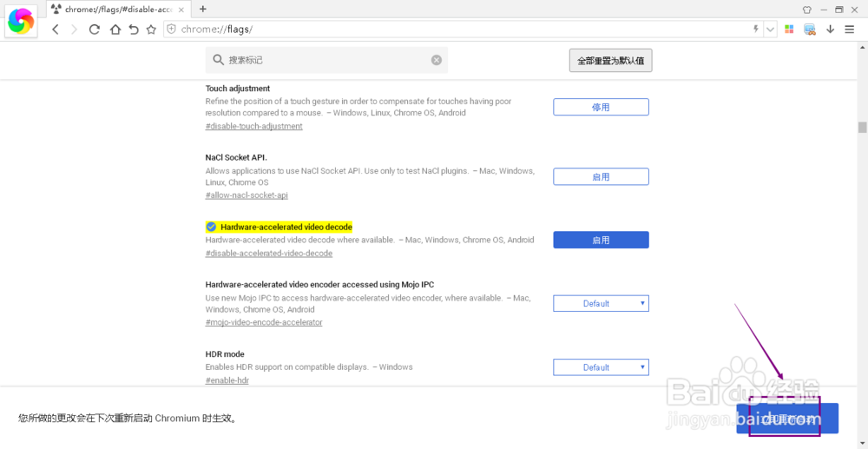Reload the current page
Viewport: 868px width, 449px height.
(95, 30)
